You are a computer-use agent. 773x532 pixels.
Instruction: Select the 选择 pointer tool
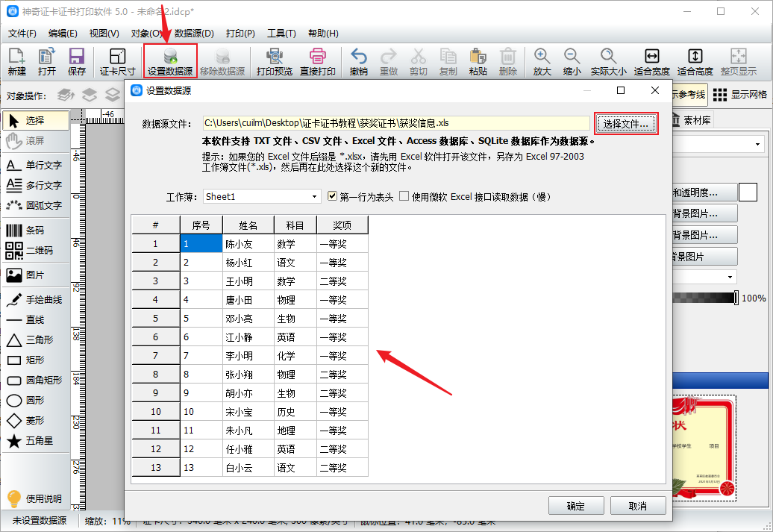coord(36,120)
